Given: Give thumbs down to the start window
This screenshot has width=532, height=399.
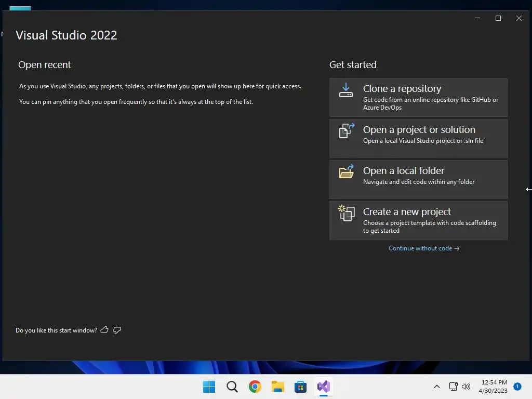Looking at the screenshot, I should pyautogui.click(x=117, y=330).
